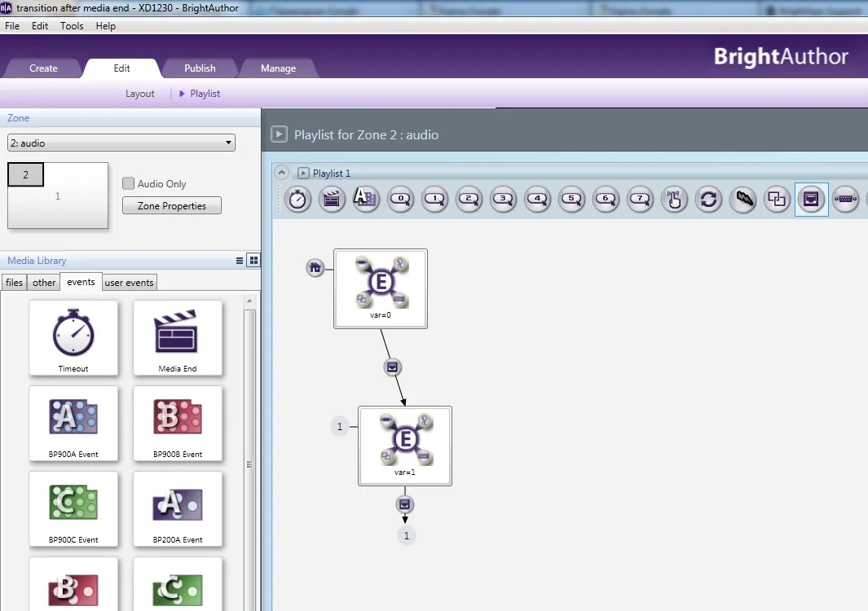Select the Timeout event in the playlist toolbar
The width and height of the screenshot is (868, 611).
(x=297, y=200)
